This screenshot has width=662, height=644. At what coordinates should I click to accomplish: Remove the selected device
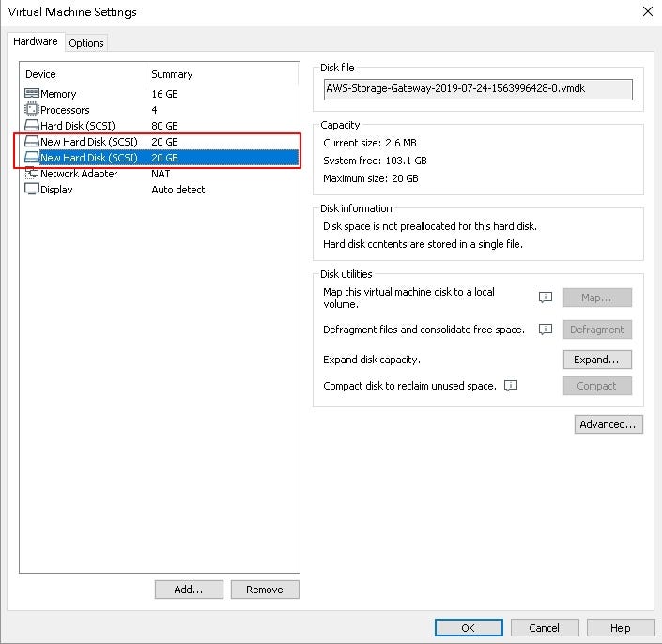265,590
